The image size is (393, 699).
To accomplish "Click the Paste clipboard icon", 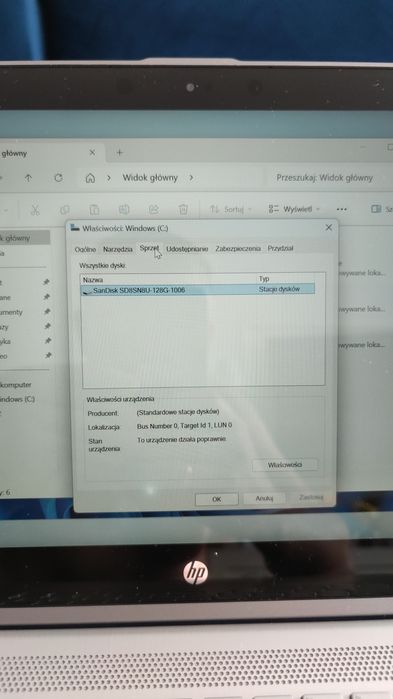I will pos(94,209).
